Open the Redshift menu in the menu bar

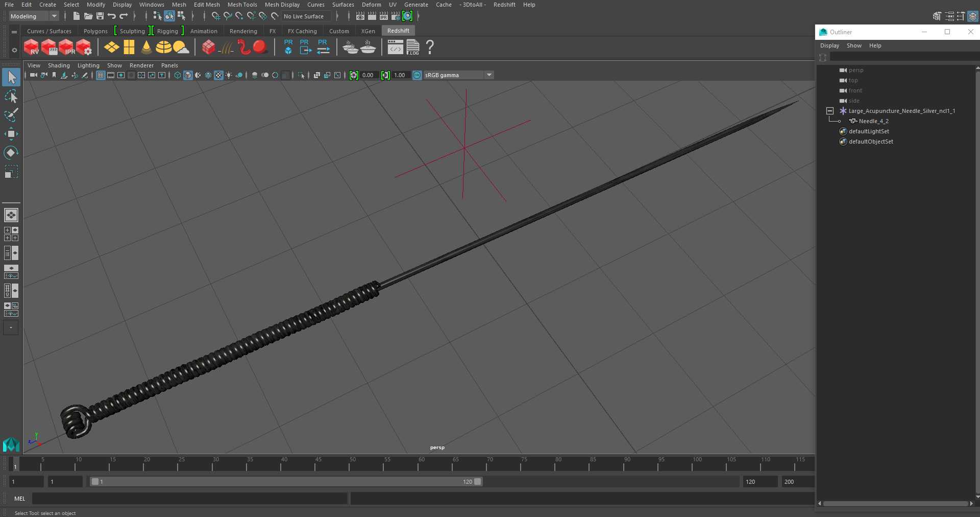504,5
